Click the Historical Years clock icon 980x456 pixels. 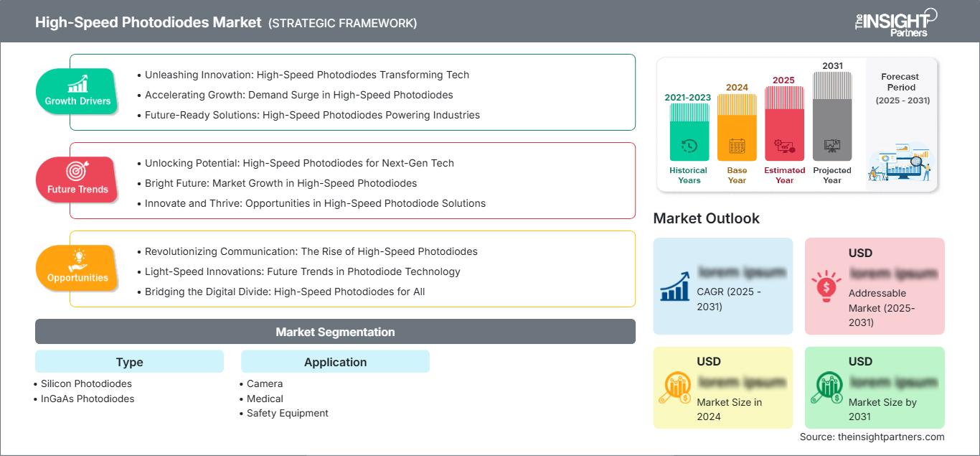click(689, 146)
